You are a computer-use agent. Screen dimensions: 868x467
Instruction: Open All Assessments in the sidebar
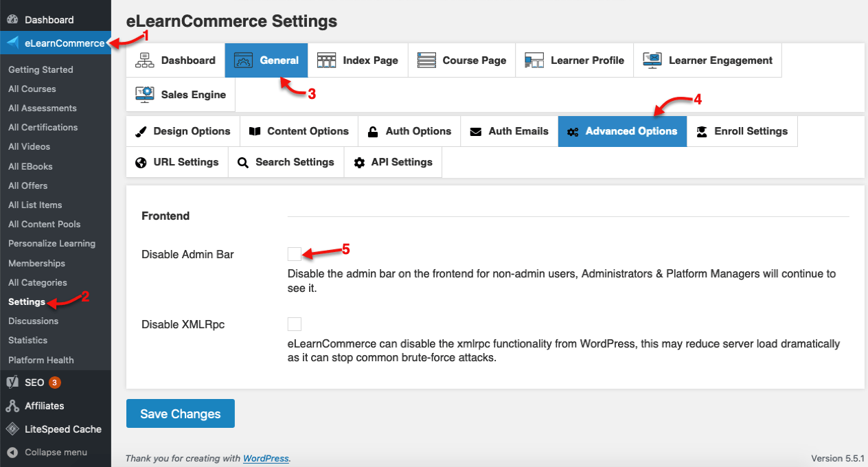pos(43,108)
